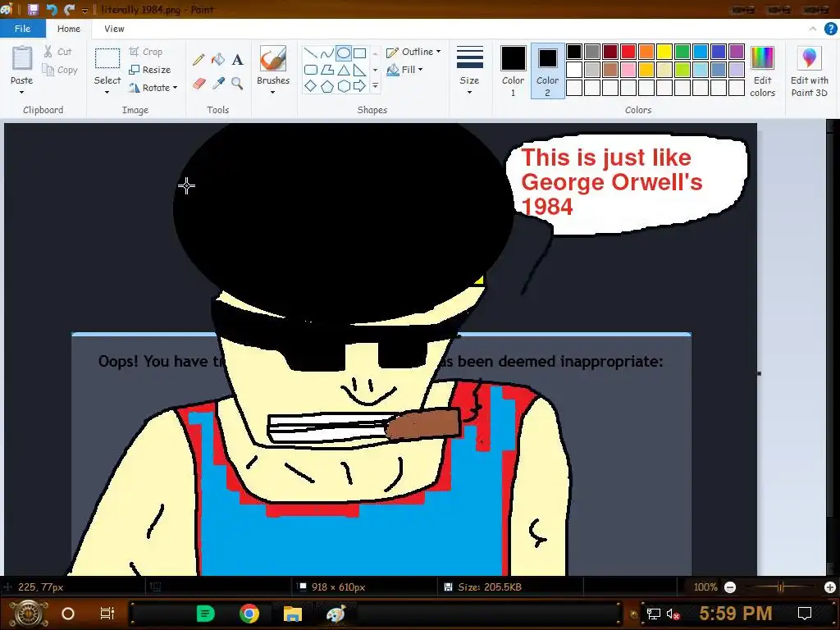The height and width of the screenshot is (630, 840).
Task: Choose the Pentagon shape
Action: coord(326,85)
